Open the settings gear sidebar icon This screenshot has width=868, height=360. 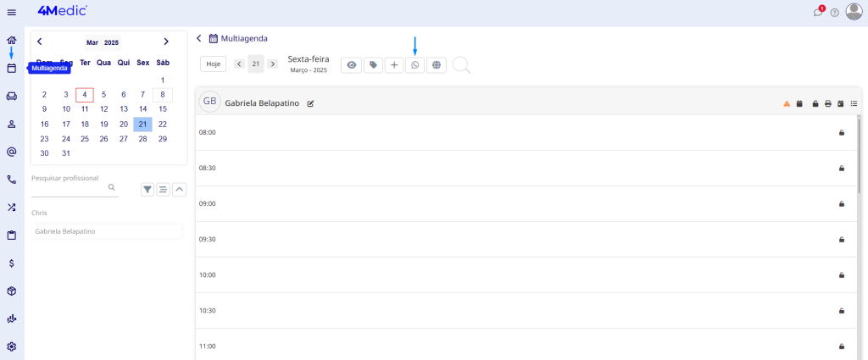coord(11,346)
